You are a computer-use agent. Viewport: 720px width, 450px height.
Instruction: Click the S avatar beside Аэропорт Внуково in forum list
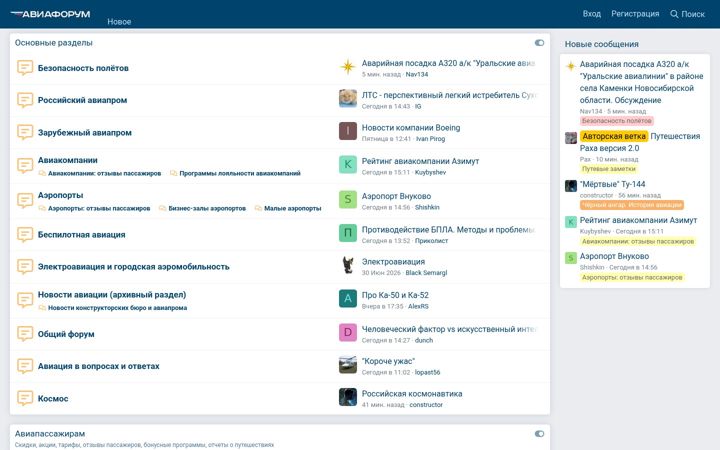348,200
